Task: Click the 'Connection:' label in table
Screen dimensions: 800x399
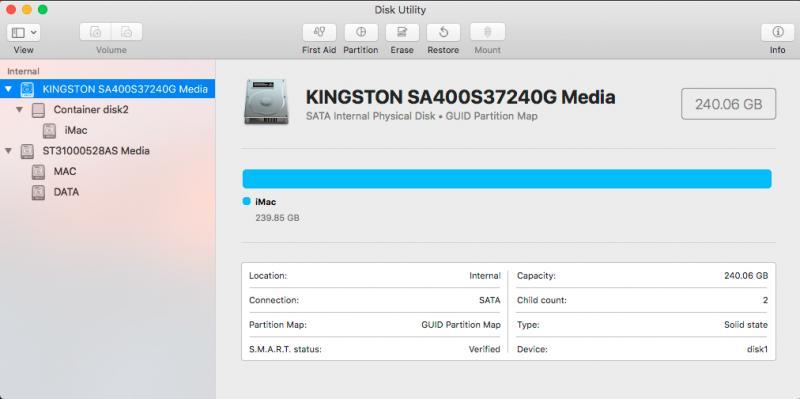Action: [x=273, y=301]
